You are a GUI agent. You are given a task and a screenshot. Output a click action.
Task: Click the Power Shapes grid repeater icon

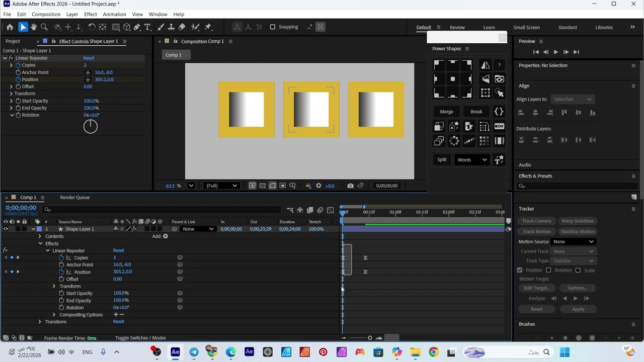pos(484,141)
